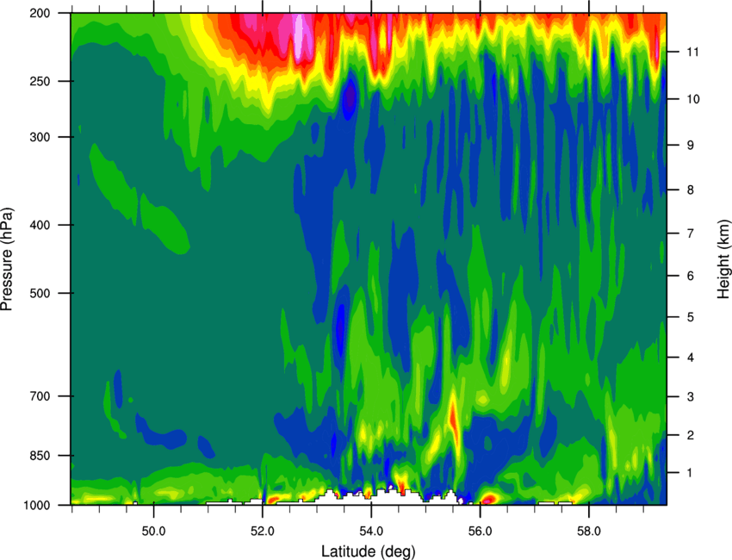Screen dimensions: 732x560
Task: Click the 'Latitude (deg)' axis title
Action: coord(369,551)
